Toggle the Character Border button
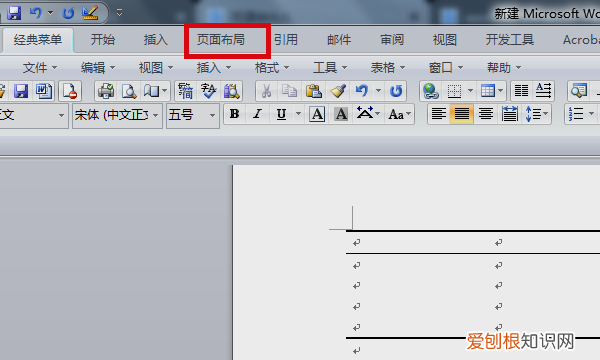The width and height of the screenshot is (600, 360). pos(317,114)
